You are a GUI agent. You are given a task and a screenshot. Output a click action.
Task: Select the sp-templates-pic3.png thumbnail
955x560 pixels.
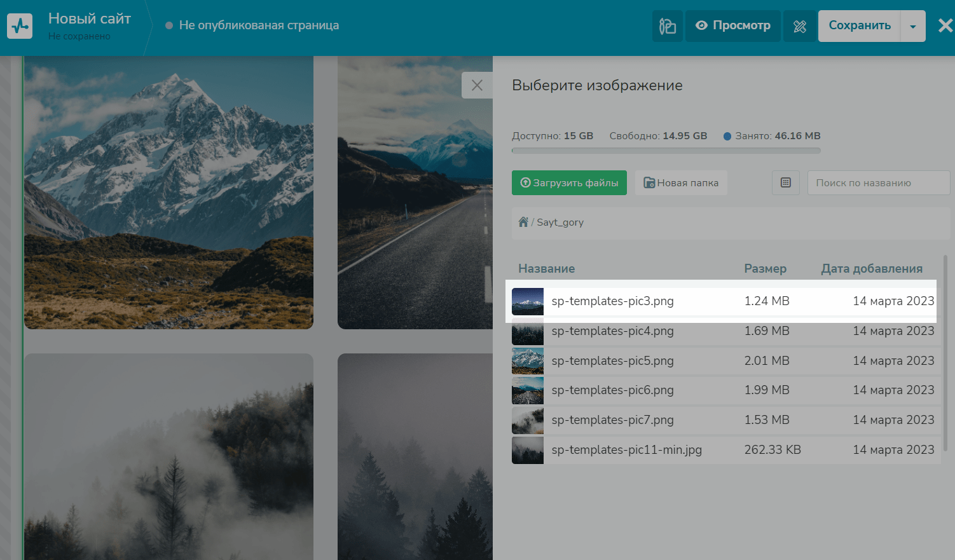tap(528, 301)
